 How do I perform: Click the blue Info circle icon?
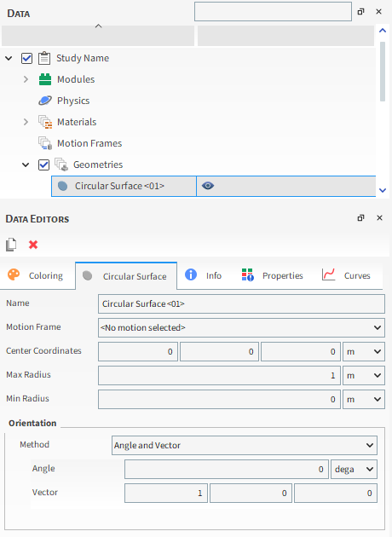pyautogui.click(x=191, y=274)
